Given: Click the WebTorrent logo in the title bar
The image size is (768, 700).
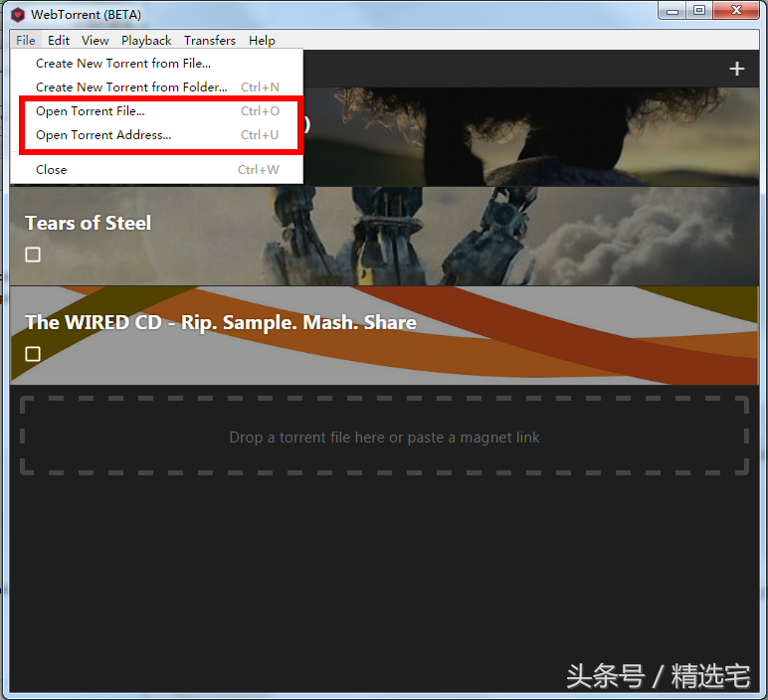Looking at the screenshot, I should click(x=18, y=15).
